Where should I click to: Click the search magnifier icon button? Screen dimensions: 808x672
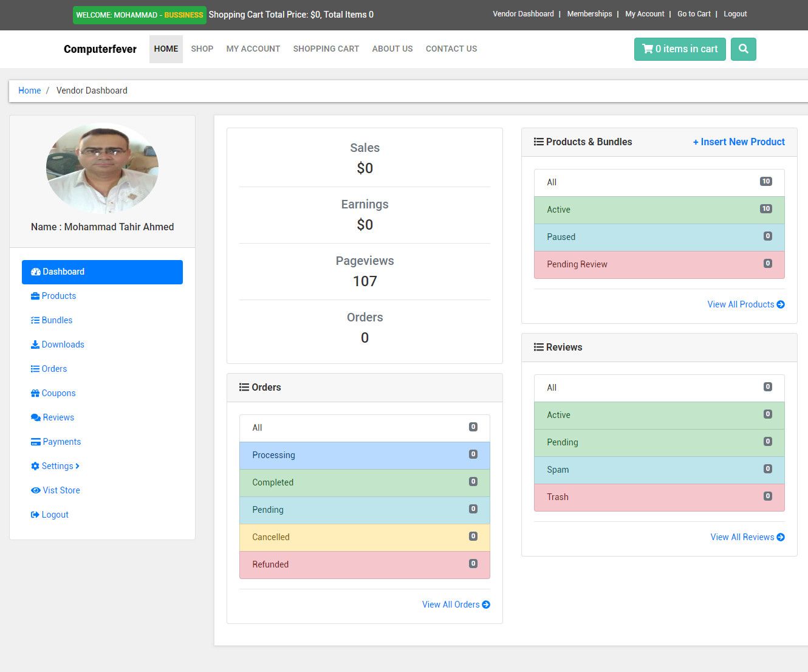coord(743,49)
